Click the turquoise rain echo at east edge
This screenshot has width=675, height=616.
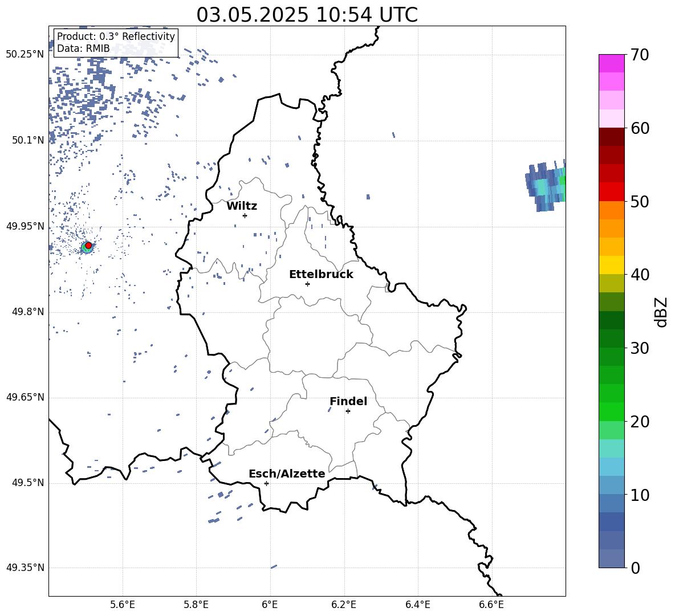click(547, 187)
